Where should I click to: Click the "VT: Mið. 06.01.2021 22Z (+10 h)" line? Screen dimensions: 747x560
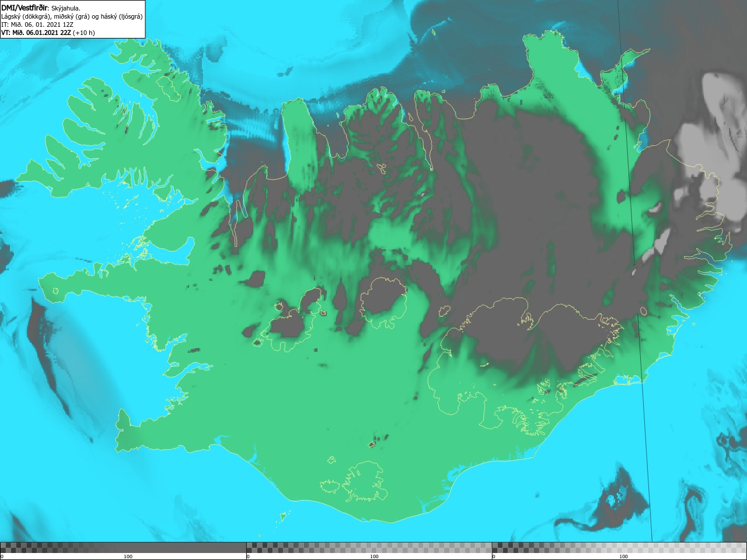[x=48, y=33]
